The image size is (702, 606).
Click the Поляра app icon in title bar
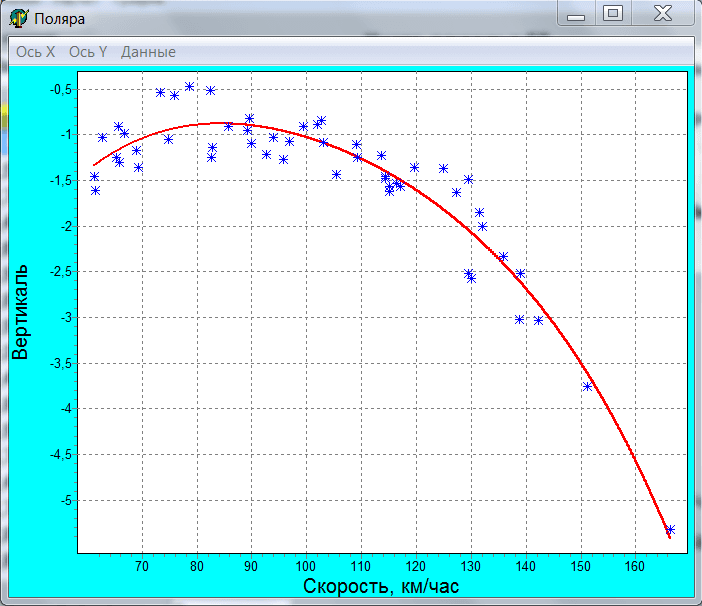[x=18, y=17]
